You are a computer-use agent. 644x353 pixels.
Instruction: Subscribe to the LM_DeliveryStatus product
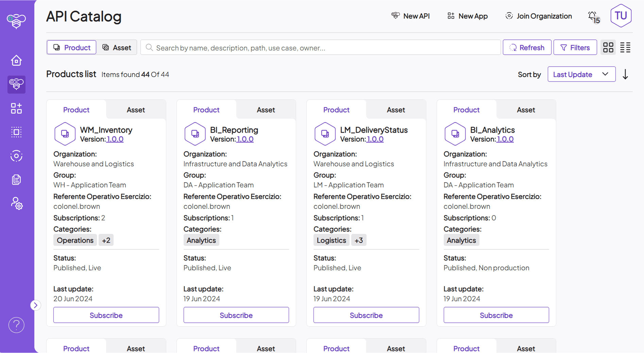(x=366, y=315)
